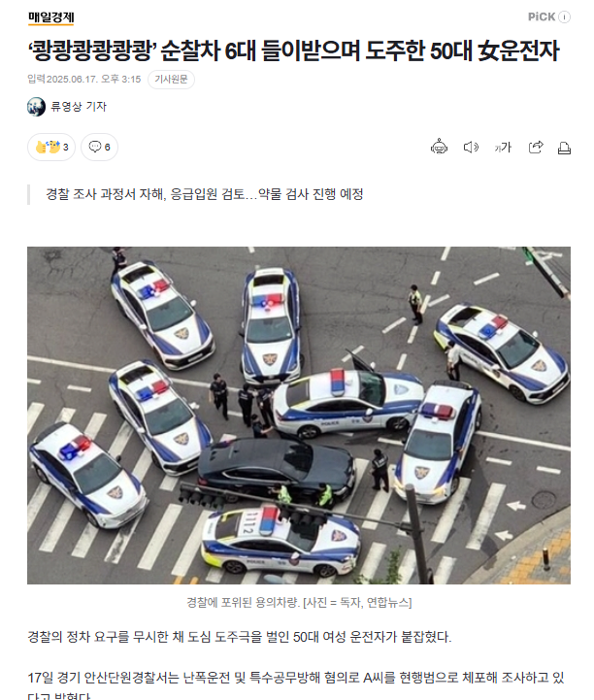594x700 pixels.
Task: Print article with printer icon
Action: click(x=564, y=148)
